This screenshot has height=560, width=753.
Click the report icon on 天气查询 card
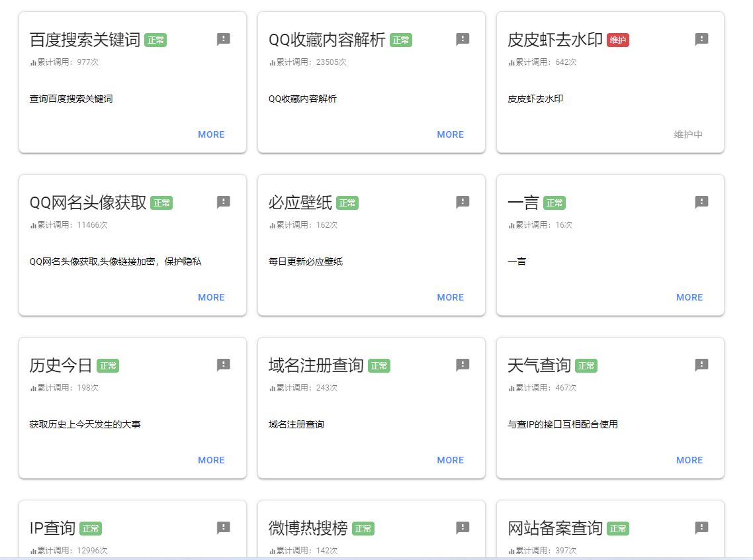tap(701, 365)
